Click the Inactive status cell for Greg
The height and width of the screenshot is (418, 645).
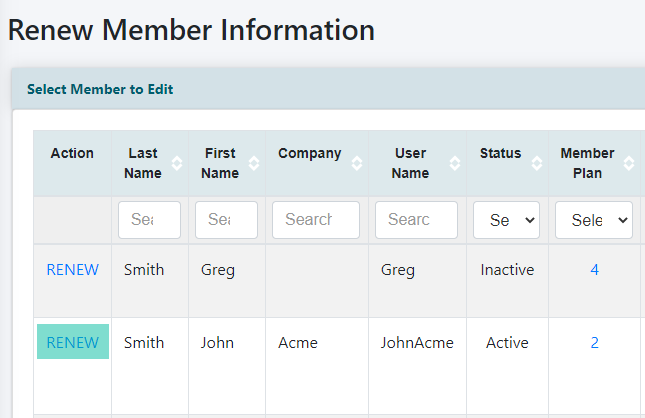click(x=507, y=270)
